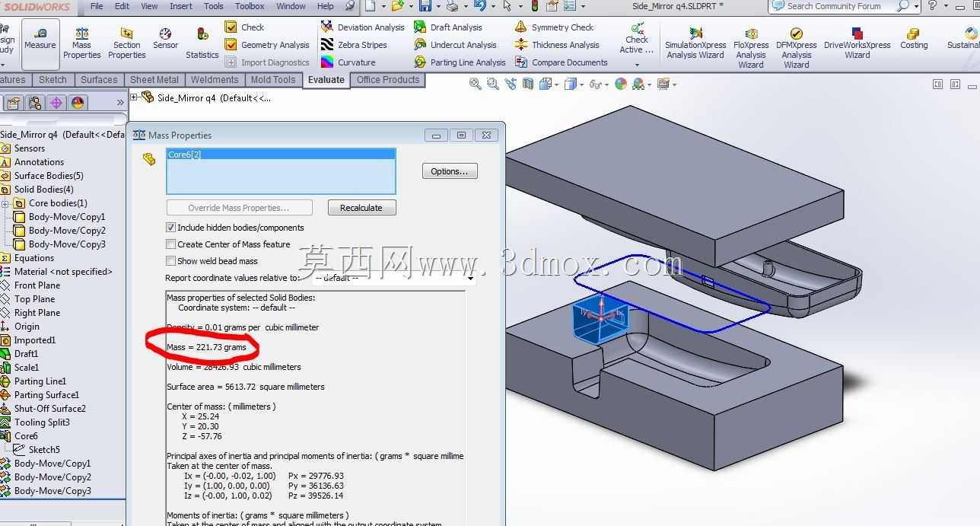
Task: Open the Check Active Document tool
Action: (637, 38)
